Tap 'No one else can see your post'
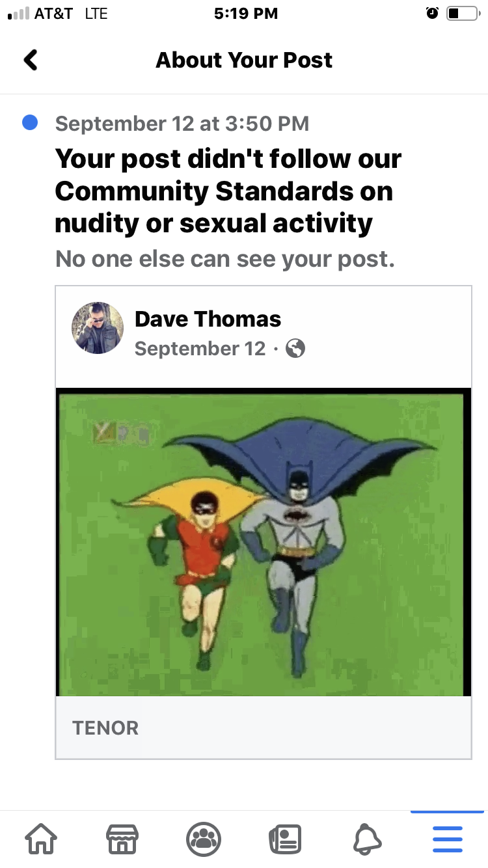Viewport: 488px width, 868px height. point(225,259)
